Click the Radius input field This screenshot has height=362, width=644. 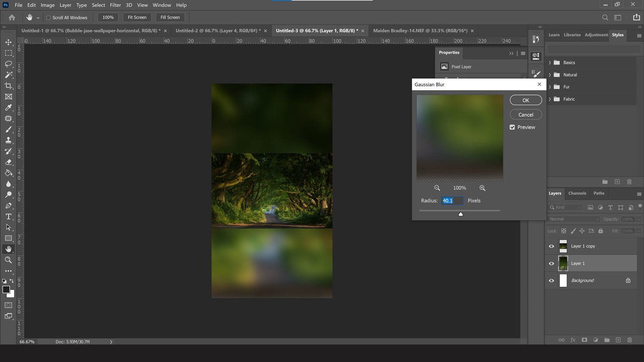coord(453,201)
